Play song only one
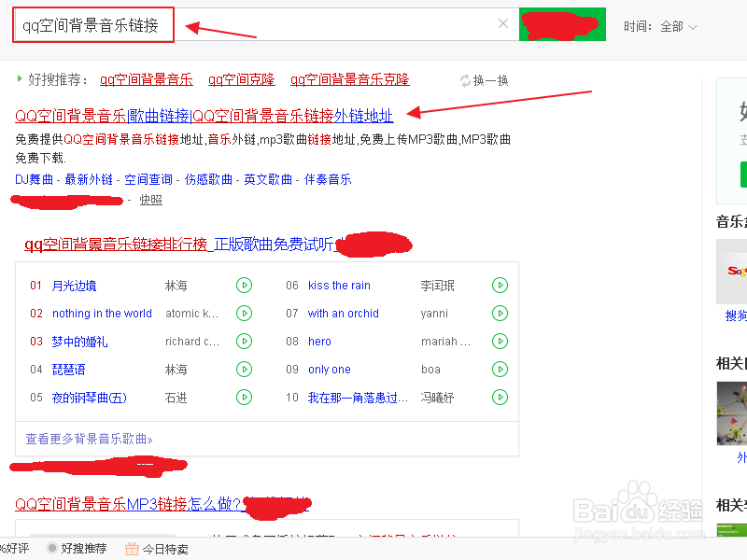Viewport: 747px width, 560px height. coord(500,370)
